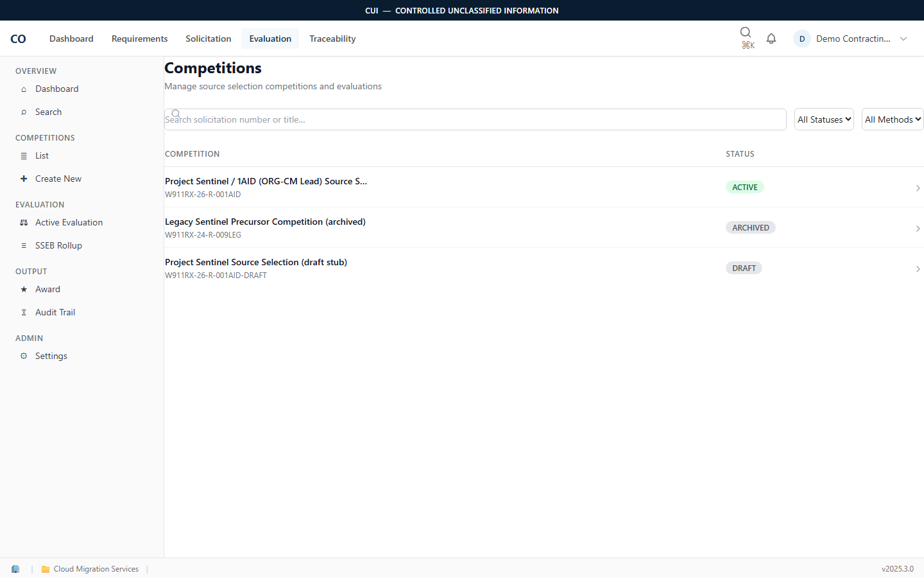Click the List icon under Competitions
The height and width of the screenshot is (578, 924).
coord(24,156)
